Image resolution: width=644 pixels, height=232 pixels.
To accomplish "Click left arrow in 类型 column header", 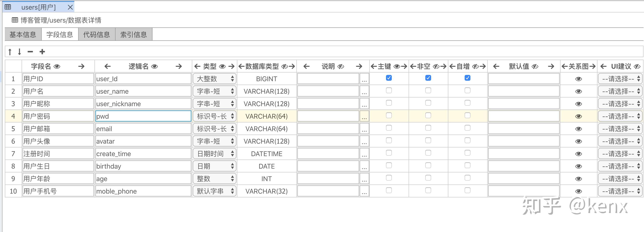I will [x=197, y=66].
